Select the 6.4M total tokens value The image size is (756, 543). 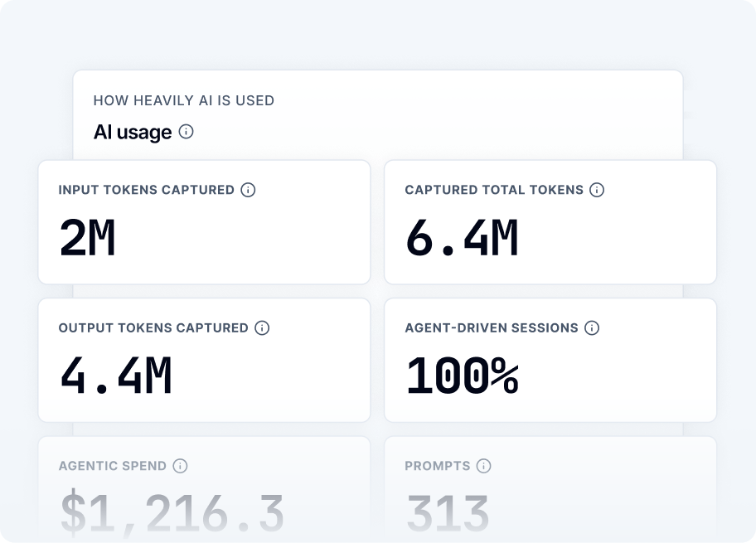point(462,238)
